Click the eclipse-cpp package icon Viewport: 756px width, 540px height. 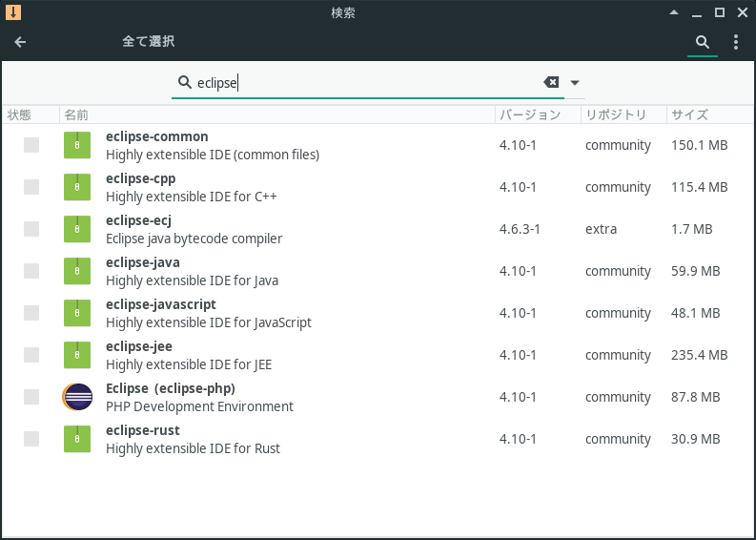77,187
